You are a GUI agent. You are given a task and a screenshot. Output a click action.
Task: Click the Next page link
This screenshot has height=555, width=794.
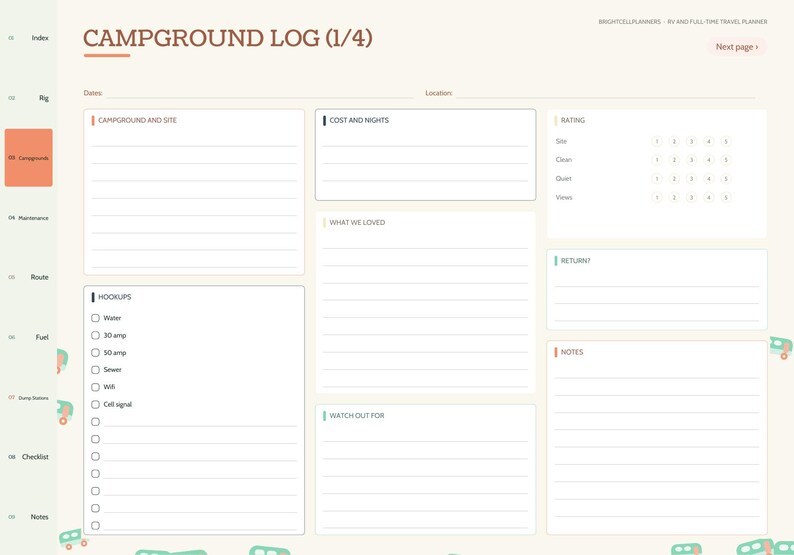click(x=737, y=47)
